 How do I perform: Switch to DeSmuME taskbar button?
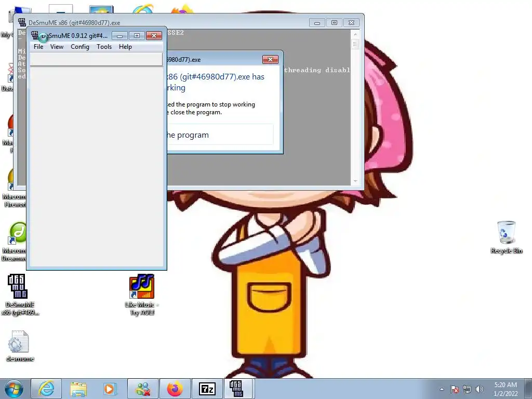coord(239,389)
